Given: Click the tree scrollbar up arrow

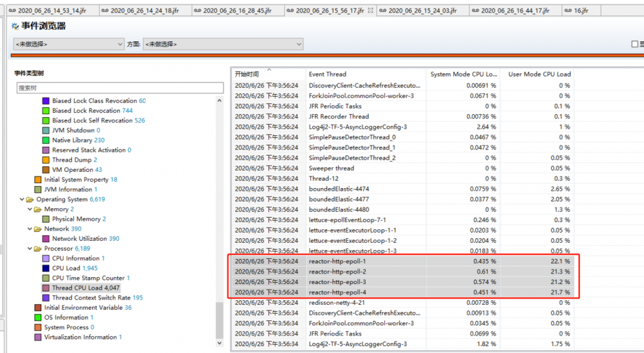Looking at the screenshot, I should [x=220, y=100].
